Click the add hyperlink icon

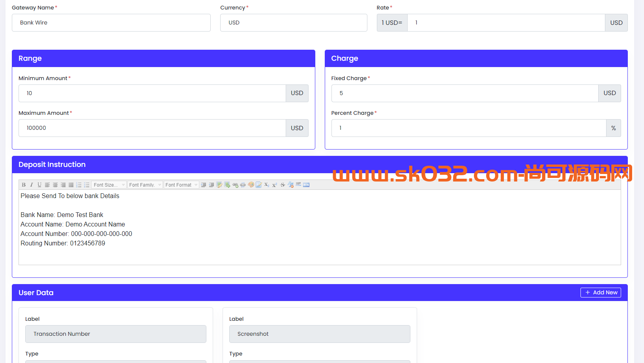click(x=235, y=185)
